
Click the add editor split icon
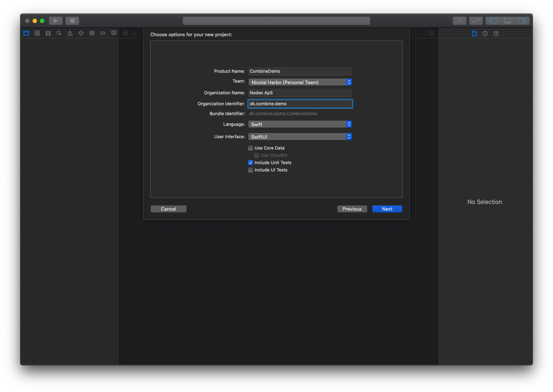[x=431, y=33]
